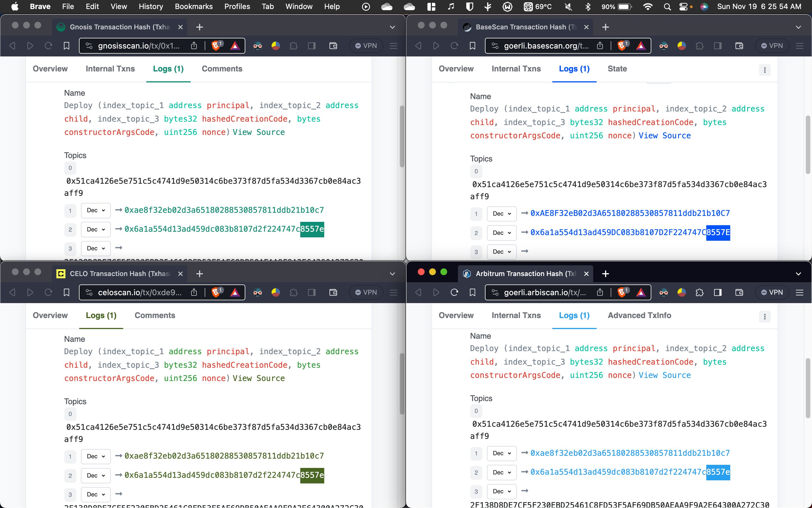The image size is (812, 508).
Task: Open topic 1 address 0xAE8F32eB in BaseScan logs
Action: (x=630, y=213)
